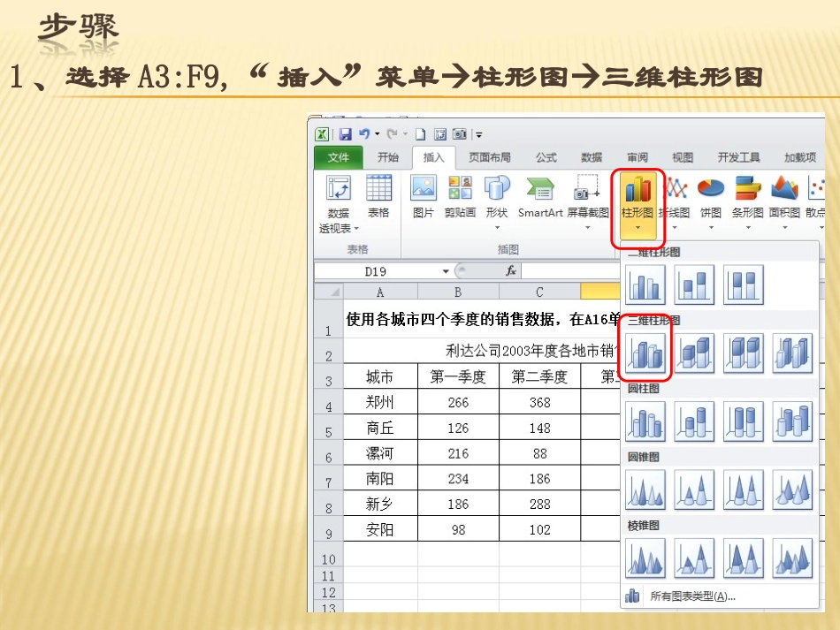Click the cell with value 266
840x630 pixels.
[458, 403]
